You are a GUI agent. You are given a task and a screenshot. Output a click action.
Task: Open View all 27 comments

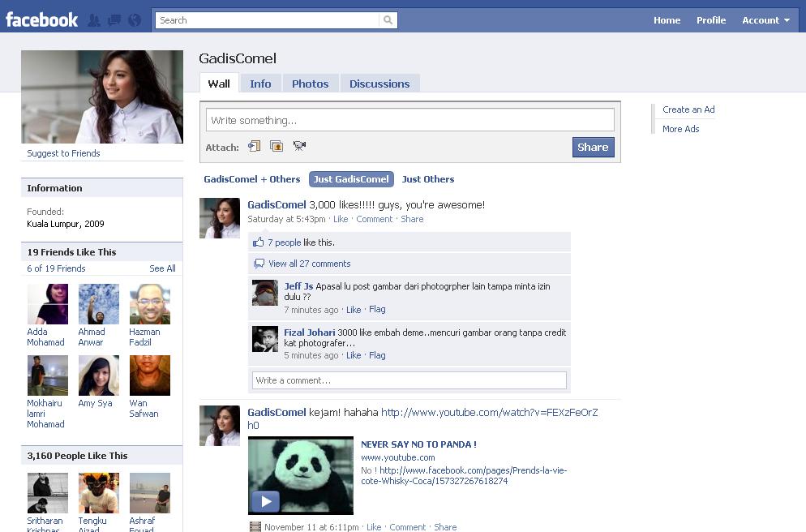click(310, 264)
